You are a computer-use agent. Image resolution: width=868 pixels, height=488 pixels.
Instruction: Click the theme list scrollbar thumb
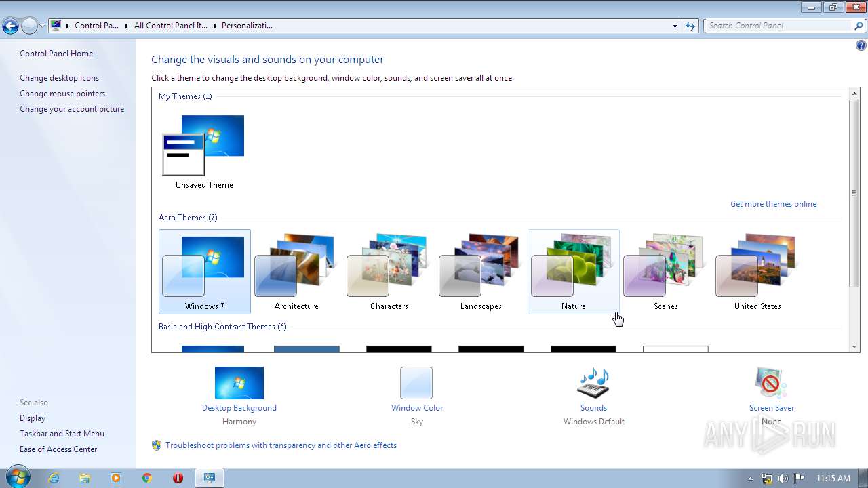click(854, 193)
